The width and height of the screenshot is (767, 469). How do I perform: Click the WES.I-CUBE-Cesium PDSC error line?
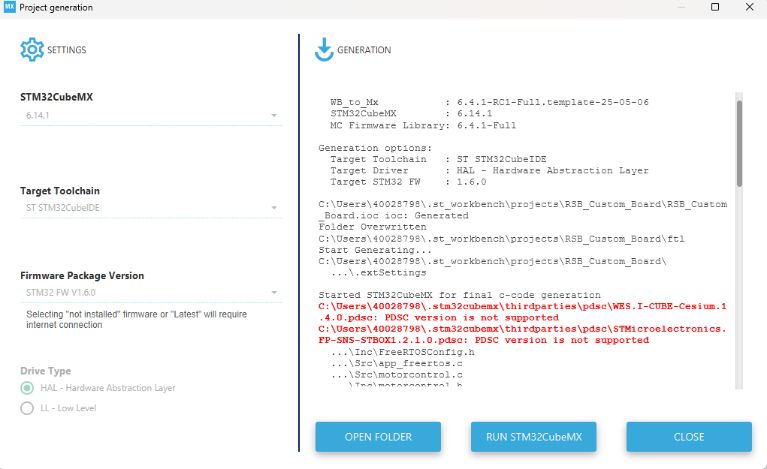[522, 312]
